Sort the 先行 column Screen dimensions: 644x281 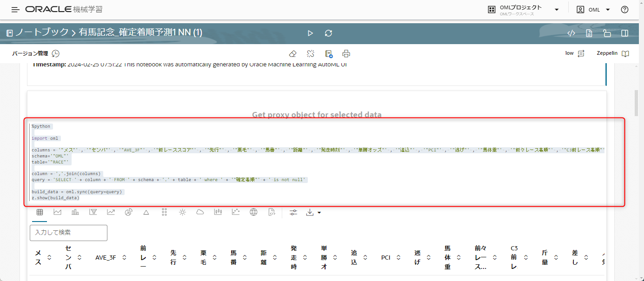pos(185,257)
